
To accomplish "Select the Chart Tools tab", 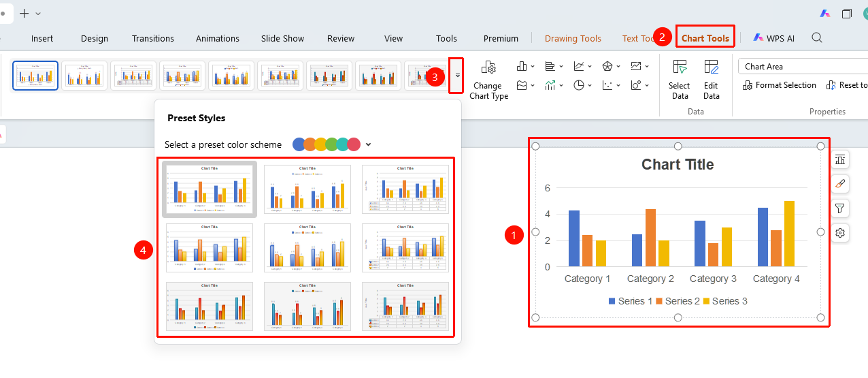I will [x=705, y=38].
